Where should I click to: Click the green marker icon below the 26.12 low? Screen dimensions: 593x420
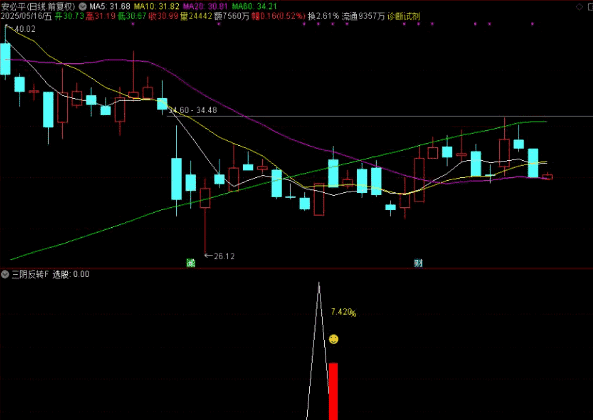pos(191,263)
